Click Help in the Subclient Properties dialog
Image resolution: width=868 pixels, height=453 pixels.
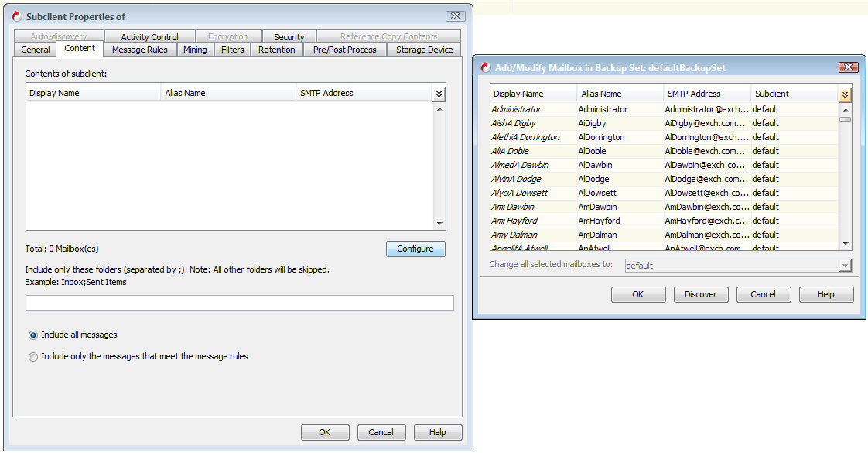[x=438, y=432]
